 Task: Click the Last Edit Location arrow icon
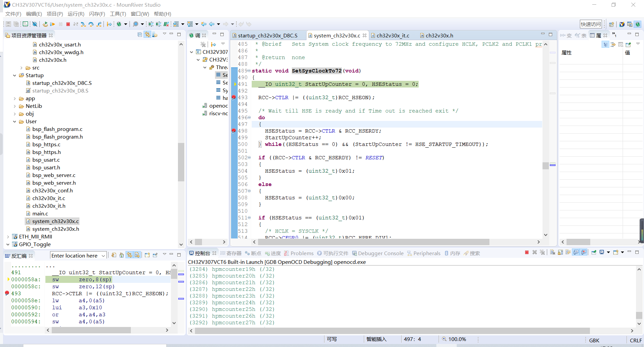click(204, 24)
